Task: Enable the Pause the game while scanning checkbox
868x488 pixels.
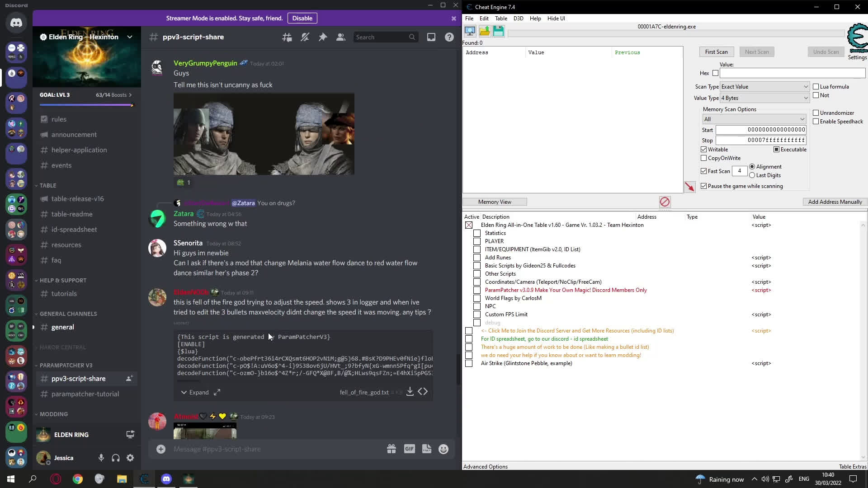Action: (704, 186)
